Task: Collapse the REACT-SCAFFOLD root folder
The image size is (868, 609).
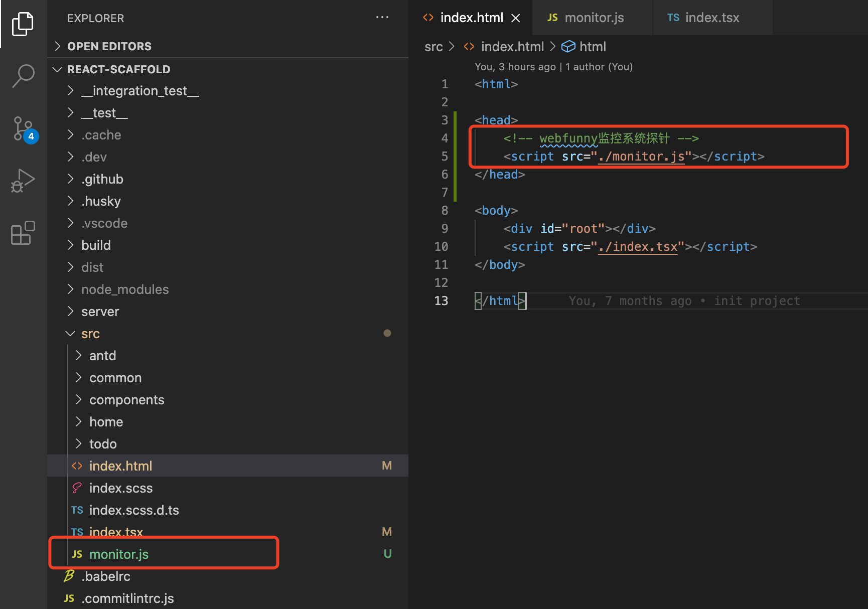Action: pos(118,69)
